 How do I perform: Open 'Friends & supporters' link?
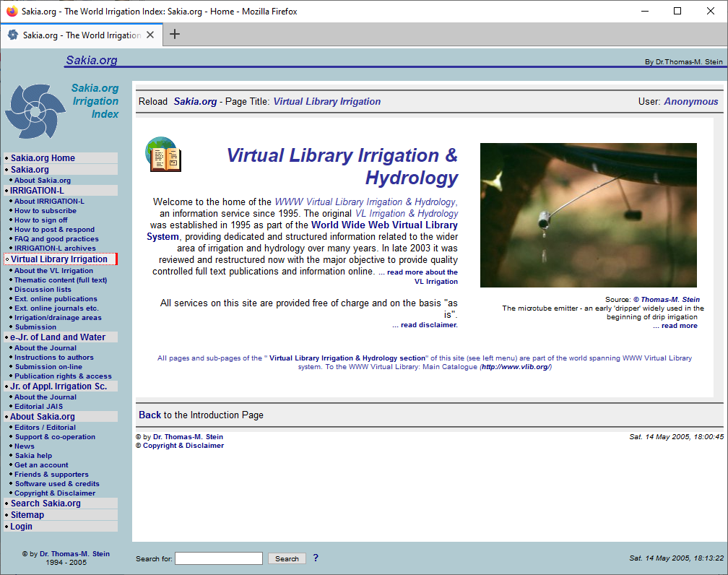click(x=51, y=474)
